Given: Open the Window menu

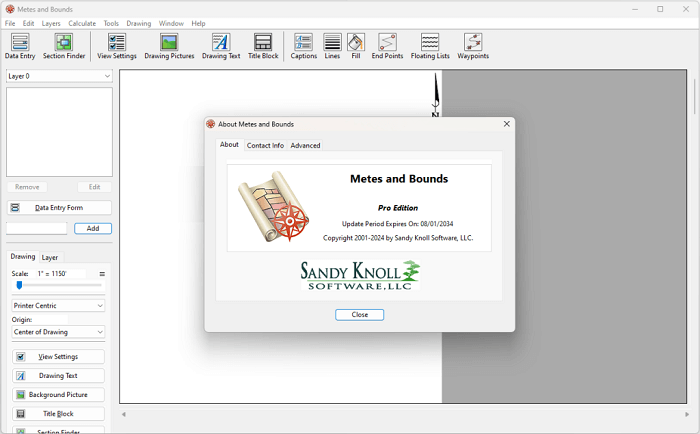Looking at the screenshot, I should [x=171, y=23].
